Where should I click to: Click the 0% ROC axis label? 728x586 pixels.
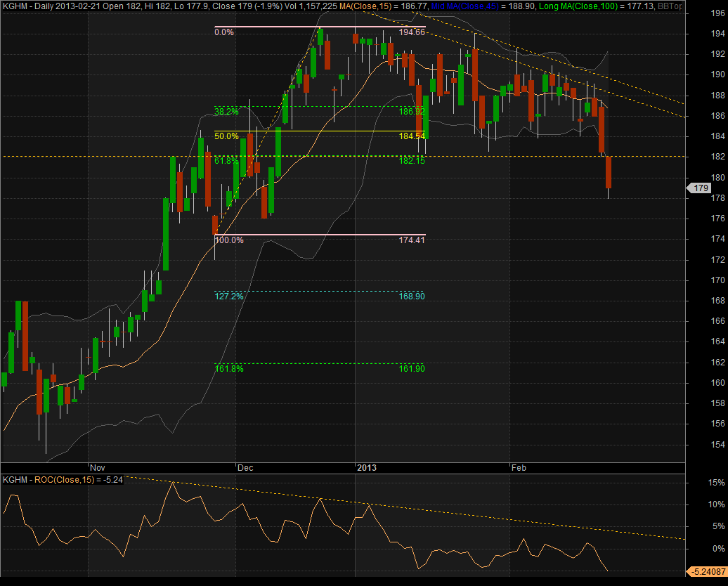tap(719, 548)
